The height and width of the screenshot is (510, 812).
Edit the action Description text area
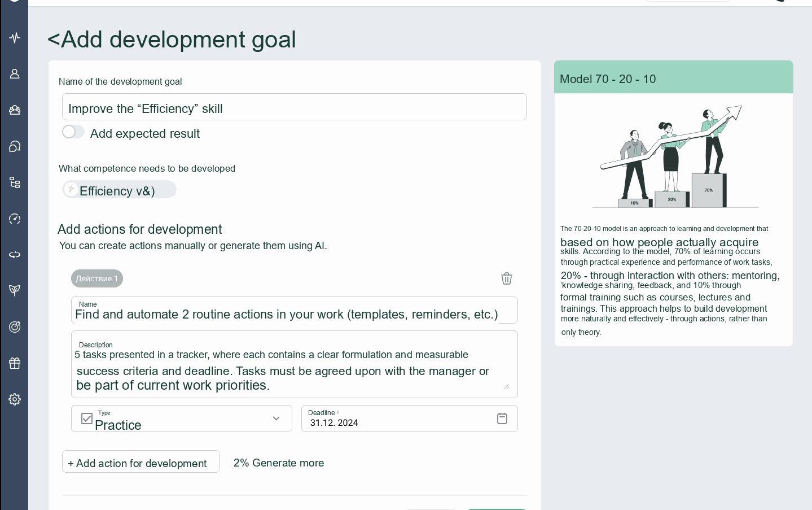pyautogui.click(x=295, y=364)
